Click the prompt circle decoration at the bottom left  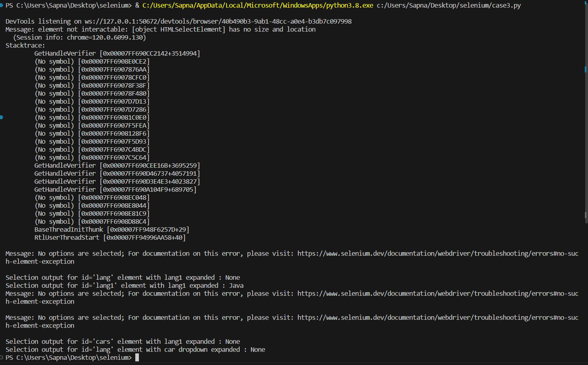click(x=2, y=357)
